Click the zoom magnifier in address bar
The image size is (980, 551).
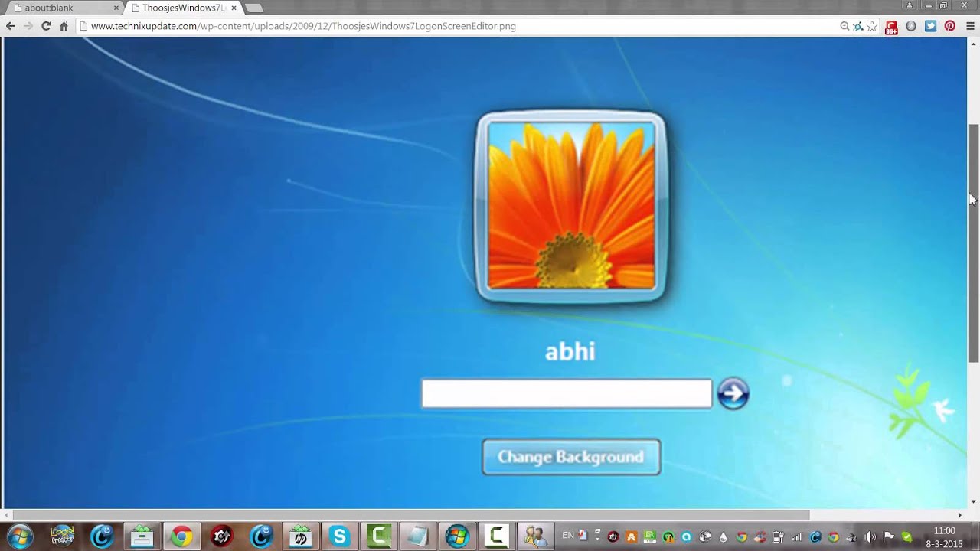point(844,26)
